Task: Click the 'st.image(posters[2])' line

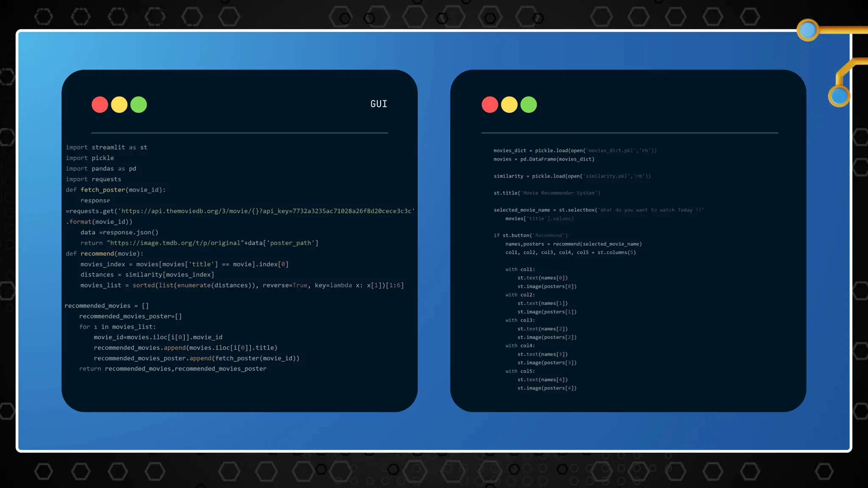Action: point(547,337)
